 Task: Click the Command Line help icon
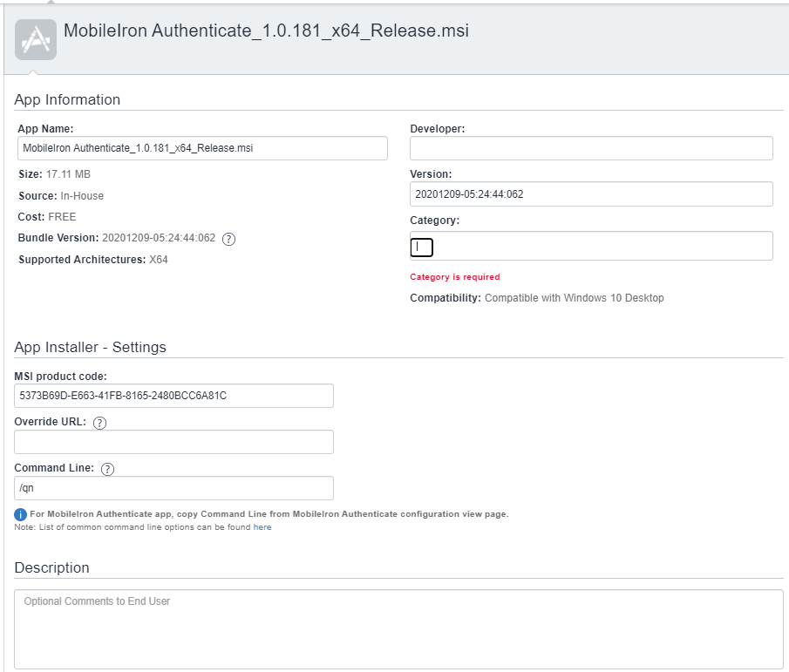click(108, 469)
